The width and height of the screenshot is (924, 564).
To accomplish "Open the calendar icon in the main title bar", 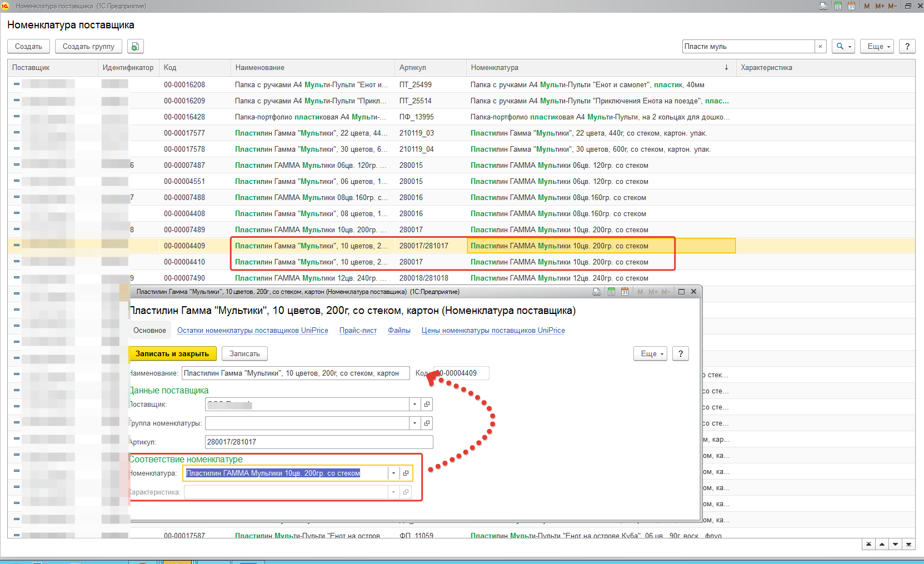I will pyautogui.click(x=851, y=6).
